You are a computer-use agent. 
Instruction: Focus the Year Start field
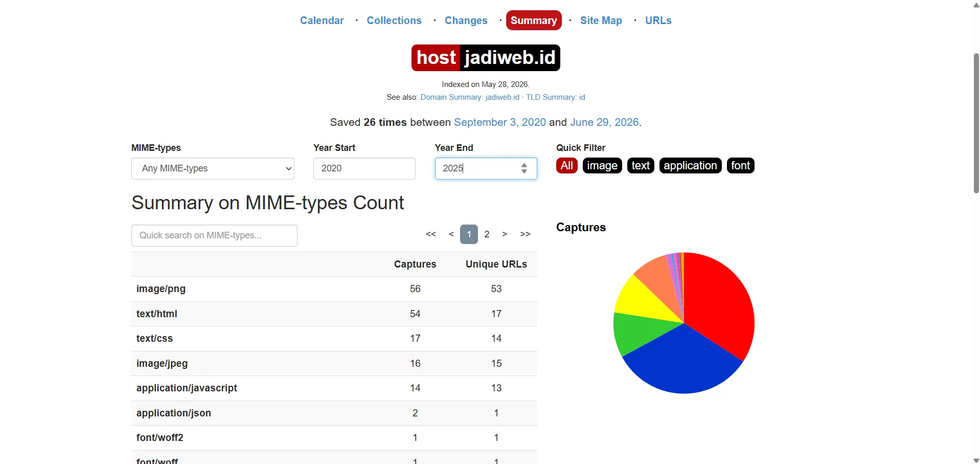(x=364, y=168)
